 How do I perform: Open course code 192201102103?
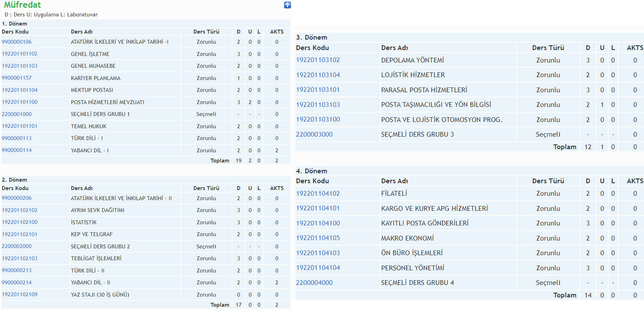20,259
